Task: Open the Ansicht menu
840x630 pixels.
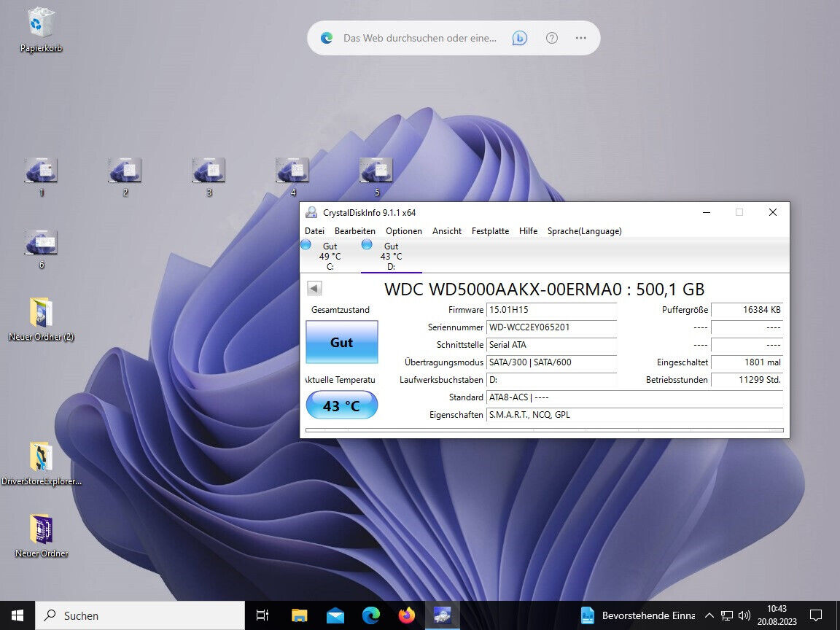Action: 447,231
